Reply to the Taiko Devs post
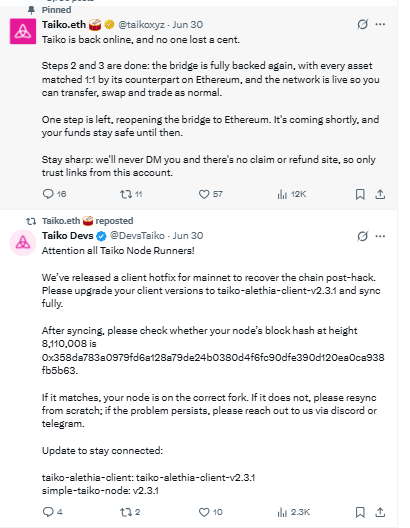The image size is (410, 528). (x=53, y=512)
